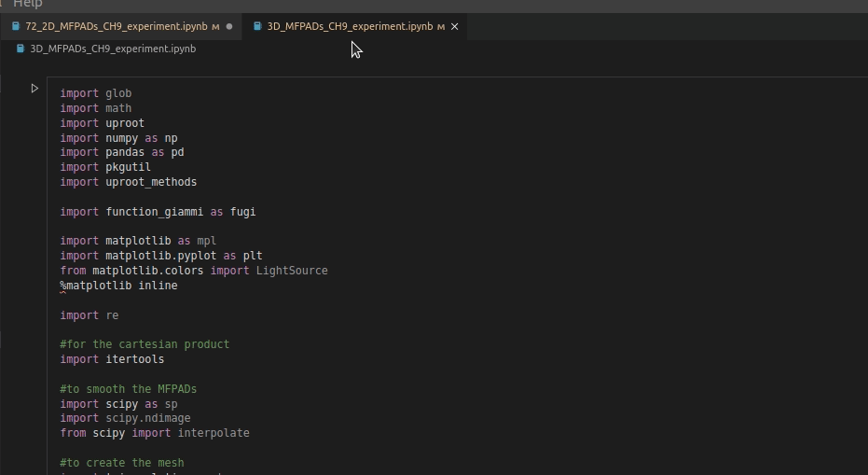The image size is (868, 475).
Task: Click the M modified marker on 3D_MFPADs tab
Action: (441, 27)
